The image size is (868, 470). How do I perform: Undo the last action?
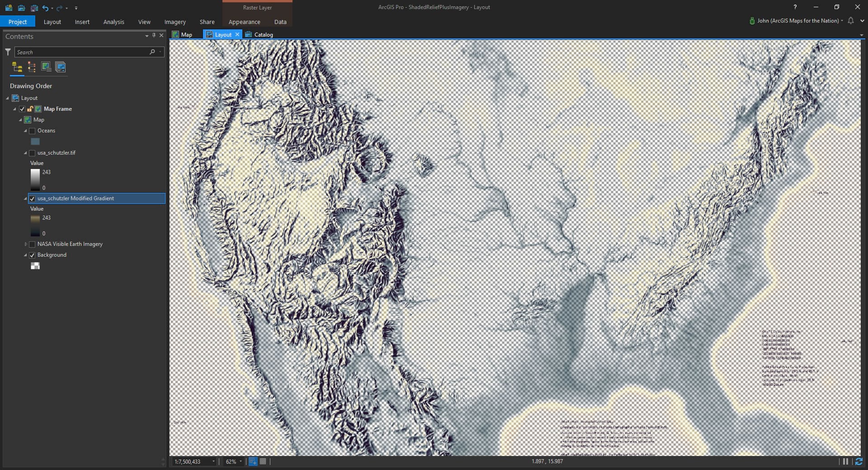(45, 8)
